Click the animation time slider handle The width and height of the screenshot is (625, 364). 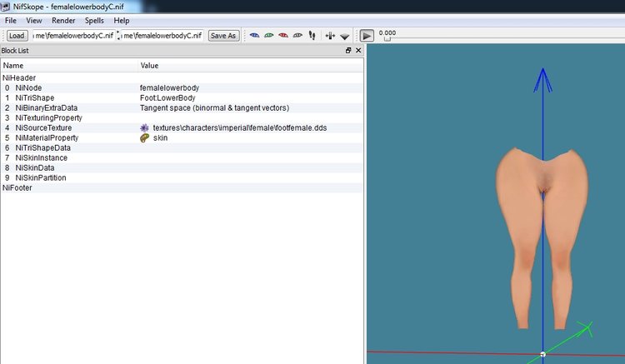pyautogui.click(x=387, y=39)
